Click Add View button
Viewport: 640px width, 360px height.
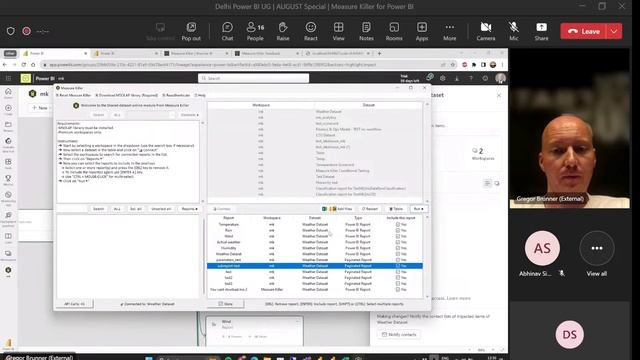343,209
